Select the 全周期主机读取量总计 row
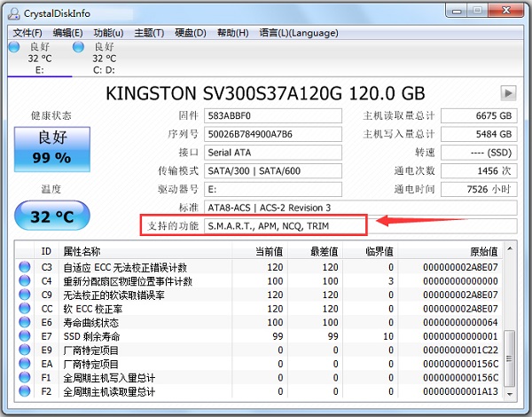532x417 pixels. tap(260, 391)
